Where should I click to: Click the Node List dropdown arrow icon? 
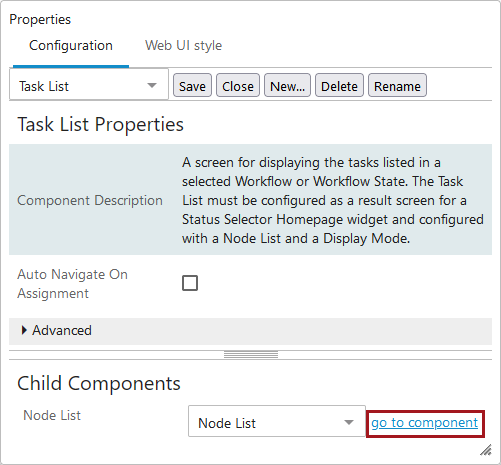pyautogui.click(x=349, y=422)
